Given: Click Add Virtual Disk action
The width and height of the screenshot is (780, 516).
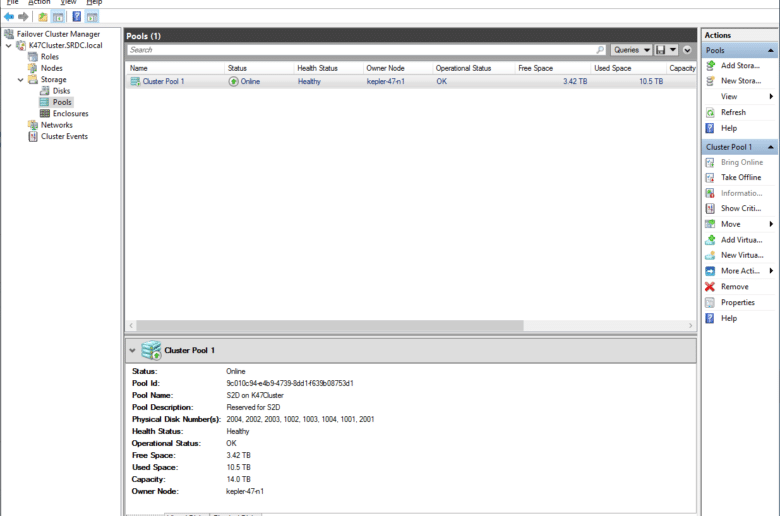Looking at the screenshot, I should [x=740, y=240].
